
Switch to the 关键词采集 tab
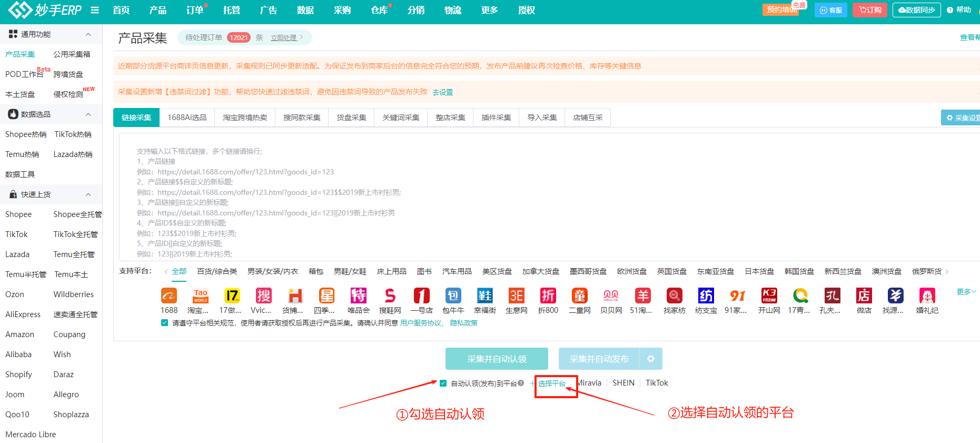(401, 117)
